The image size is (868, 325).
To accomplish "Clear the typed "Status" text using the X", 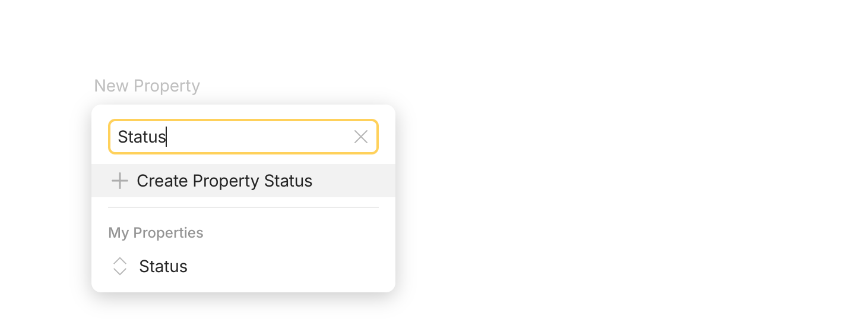I will pos(360,137).
